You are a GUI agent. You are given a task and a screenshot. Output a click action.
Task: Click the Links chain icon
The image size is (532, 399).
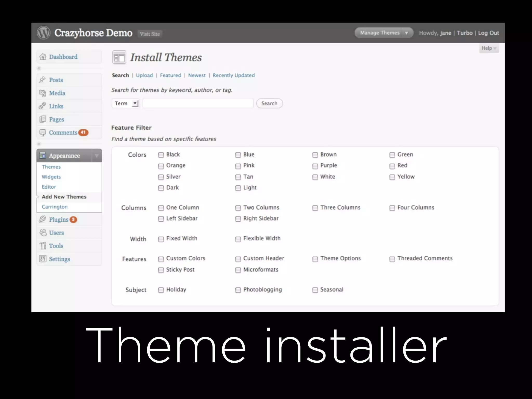[42, 106]
